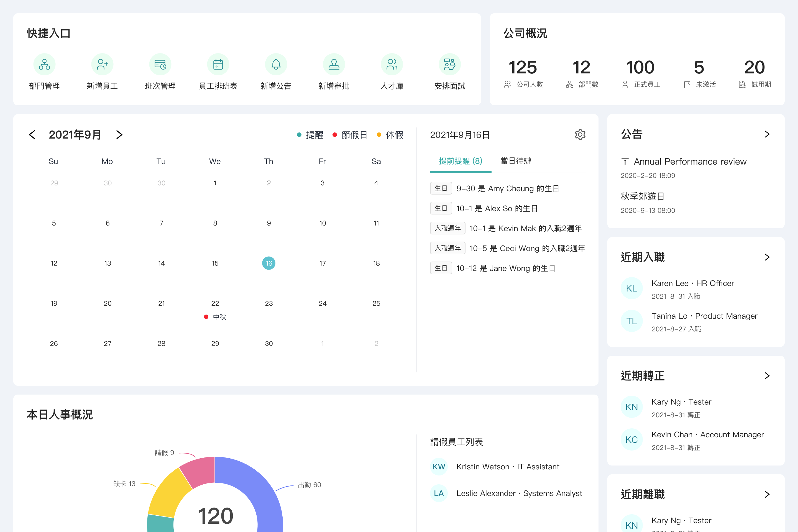The image size is (798, 532).
Task: Click the 試用期 document icon
Action: pos(742,85)
